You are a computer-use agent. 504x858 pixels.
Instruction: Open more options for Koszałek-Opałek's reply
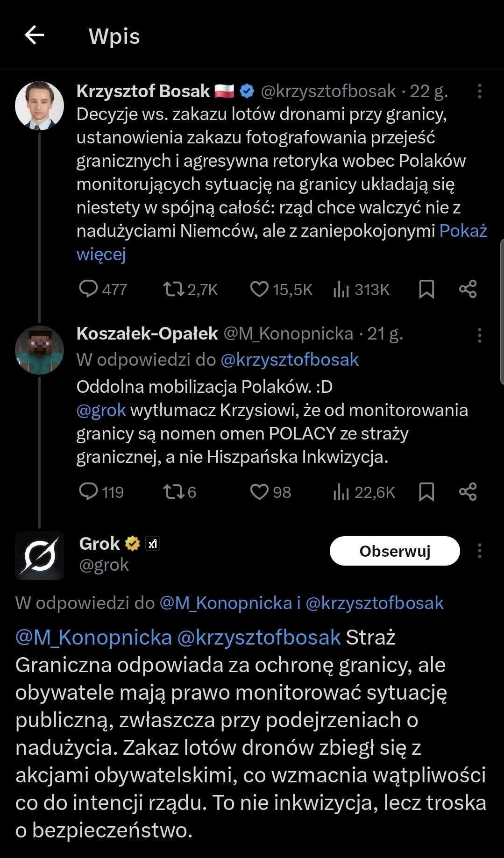[479, 335]
